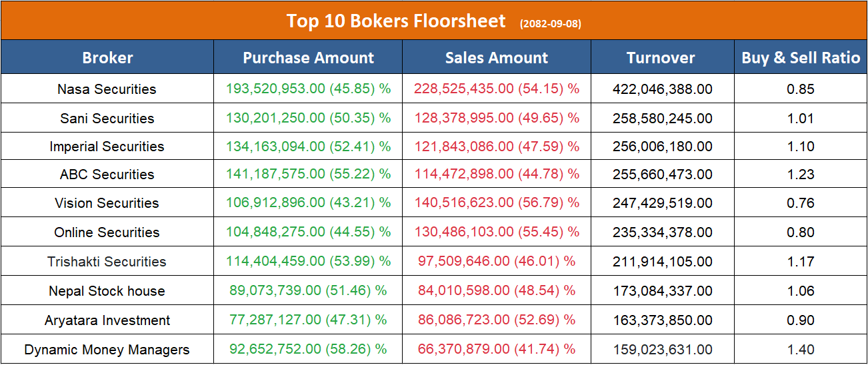
Task: Select Imperial Securities in broker column
Action: (x=107, y=147)
